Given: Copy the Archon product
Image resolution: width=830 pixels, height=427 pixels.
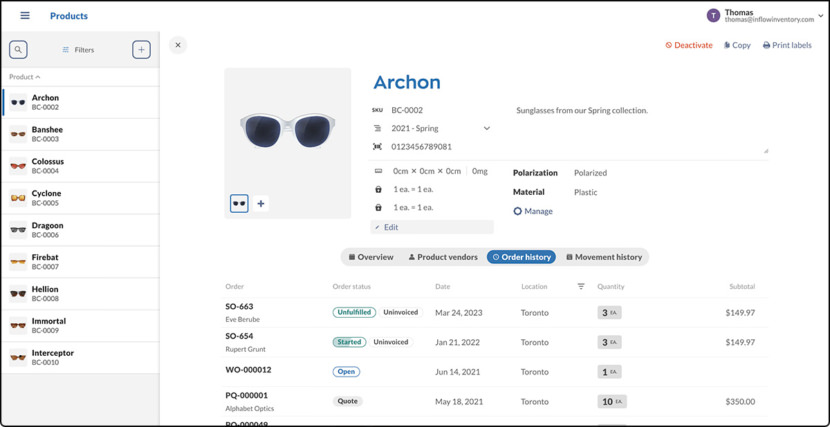Looking at the screenshot, I should (x=737, y=45).
